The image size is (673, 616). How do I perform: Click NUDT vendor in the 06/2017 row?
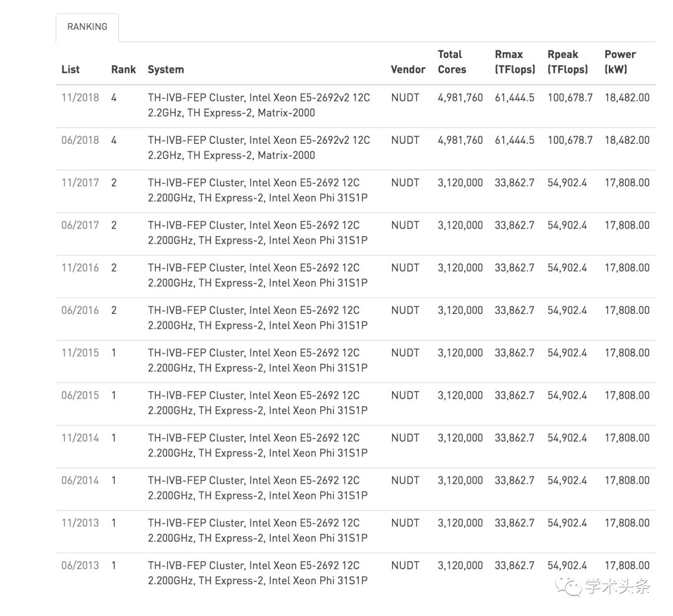click(405, 225)
